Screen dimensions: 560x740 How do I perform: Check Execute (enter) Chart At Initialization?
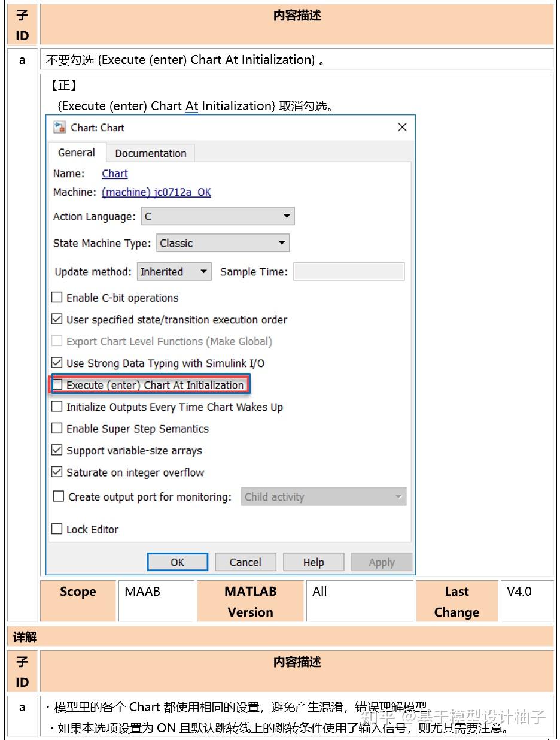pos(57,384)
